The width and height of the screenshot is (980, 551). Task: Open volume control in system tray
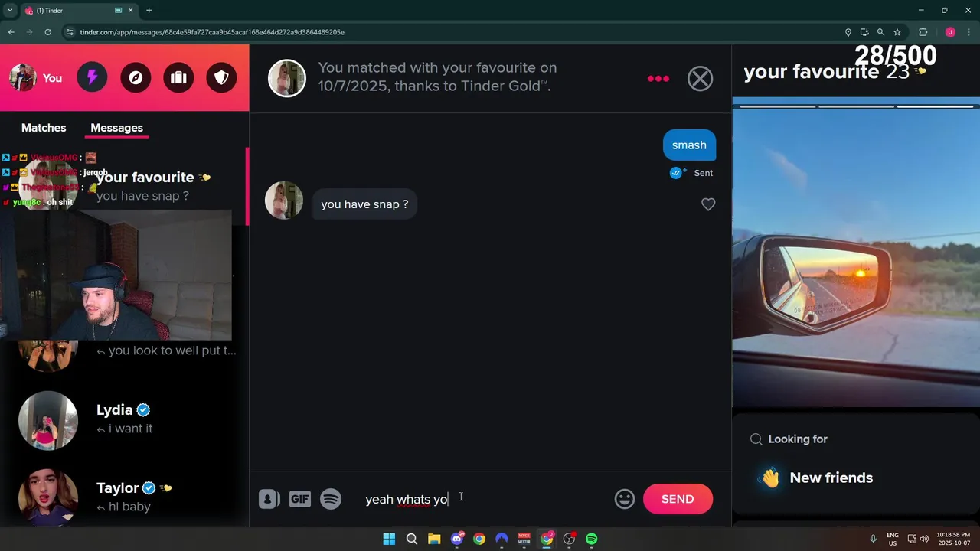click(x=925, y=539)
